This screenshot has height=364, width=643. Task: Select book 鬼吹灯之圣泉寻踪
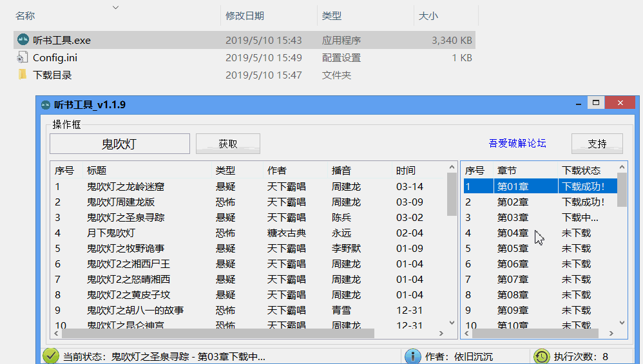[x=126, y=218]
